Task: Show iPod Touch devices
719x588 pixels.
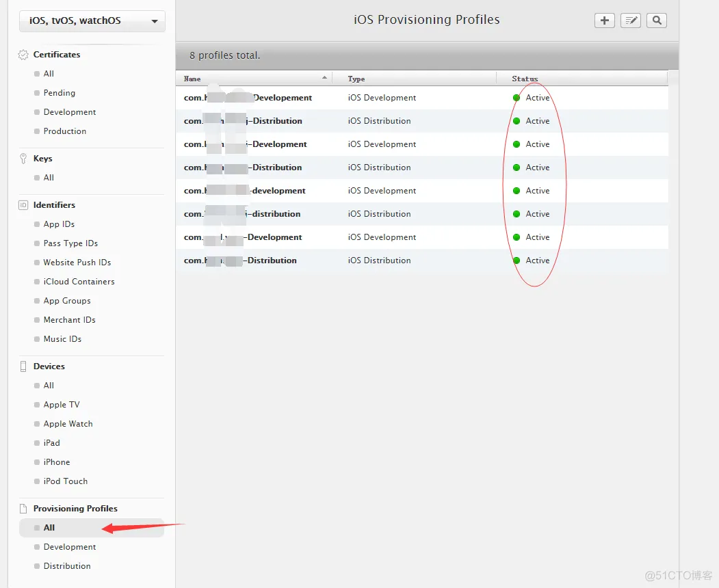Action: point(65,481)
